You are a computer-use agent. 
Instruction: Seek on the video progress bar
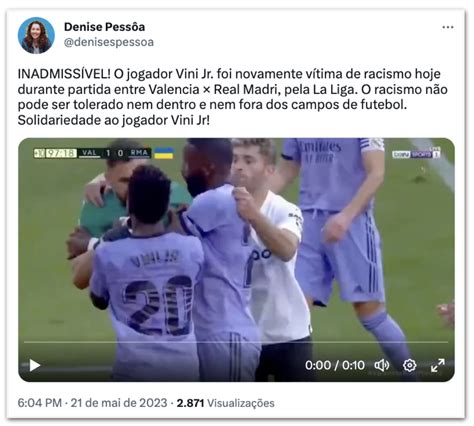tap(236, 342)
